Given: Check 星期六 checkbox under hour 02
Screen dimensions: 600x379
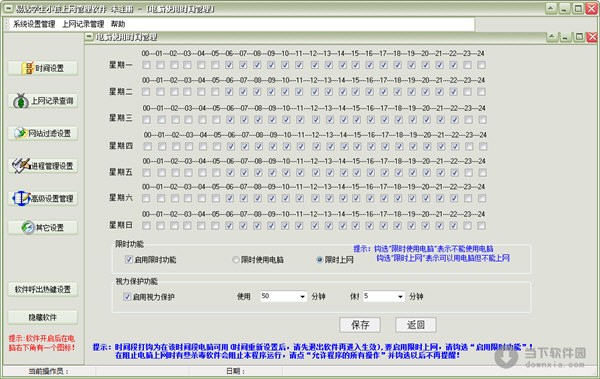Looking at the screenshot, I should [x=174, y=198].
